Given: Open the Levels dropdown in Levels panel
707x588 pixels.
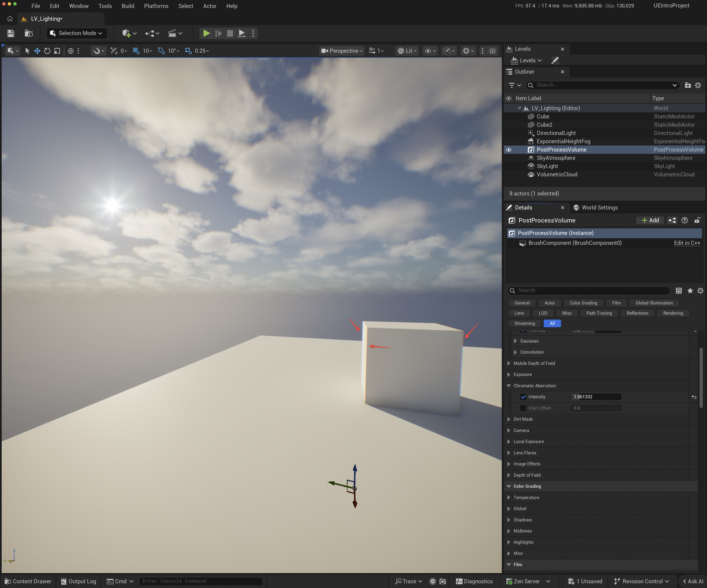Looking at the screenshot, I should (x=527, y=60).
